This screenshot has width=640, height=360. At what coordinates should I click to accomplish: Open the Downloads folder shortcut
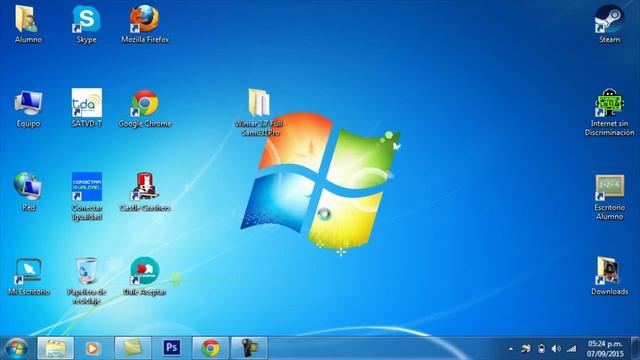[x=608, y=271]
